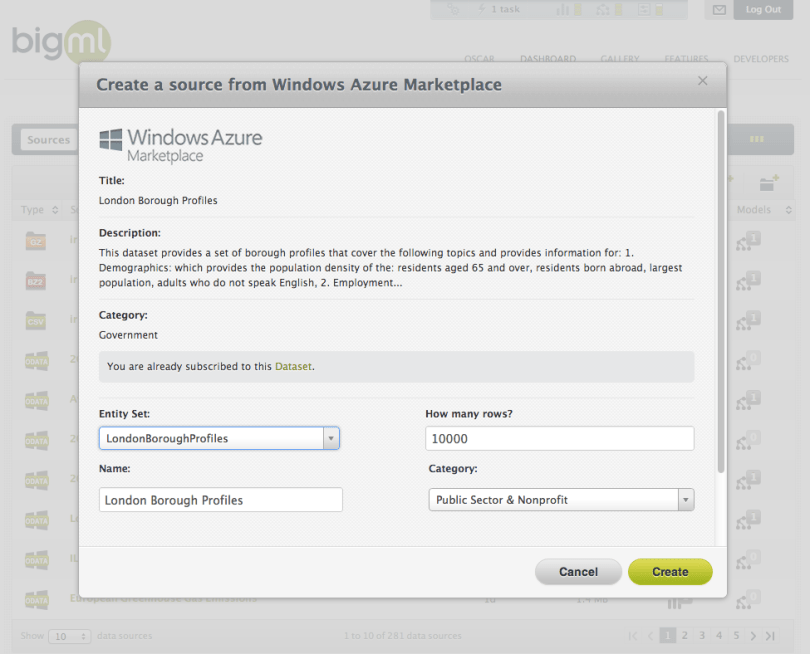Click an ODATA source folder icon
Screen dimensions: 810x654
(x=36, y=360)
